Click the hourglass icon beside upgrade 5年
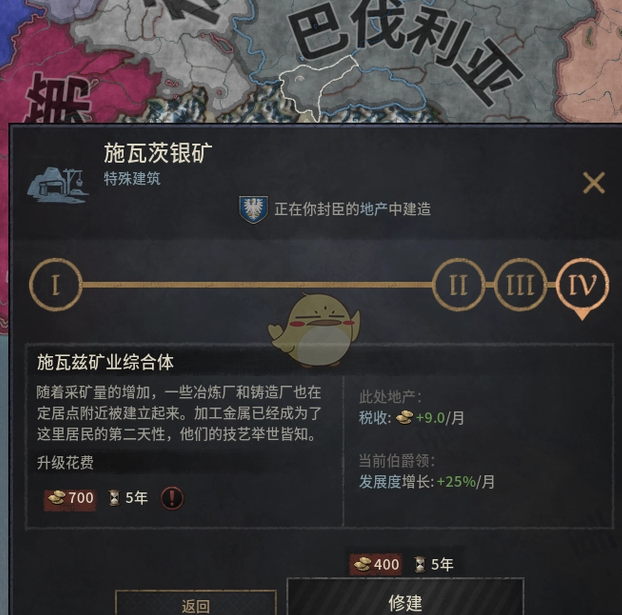Screen dimensions: 622x615 pyautogui.click(x=114, y=498)
